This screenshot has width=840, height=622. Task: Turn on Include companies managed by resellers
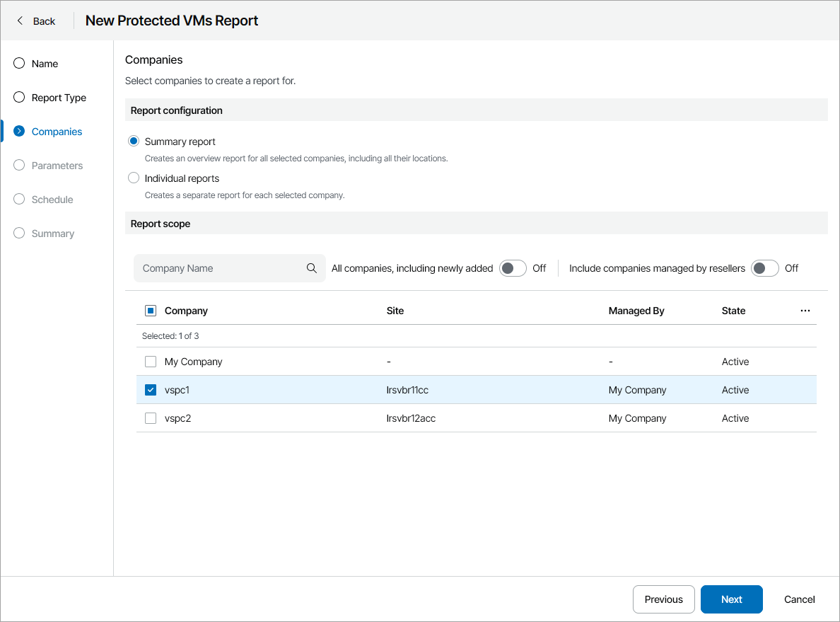tap(764, 268)
